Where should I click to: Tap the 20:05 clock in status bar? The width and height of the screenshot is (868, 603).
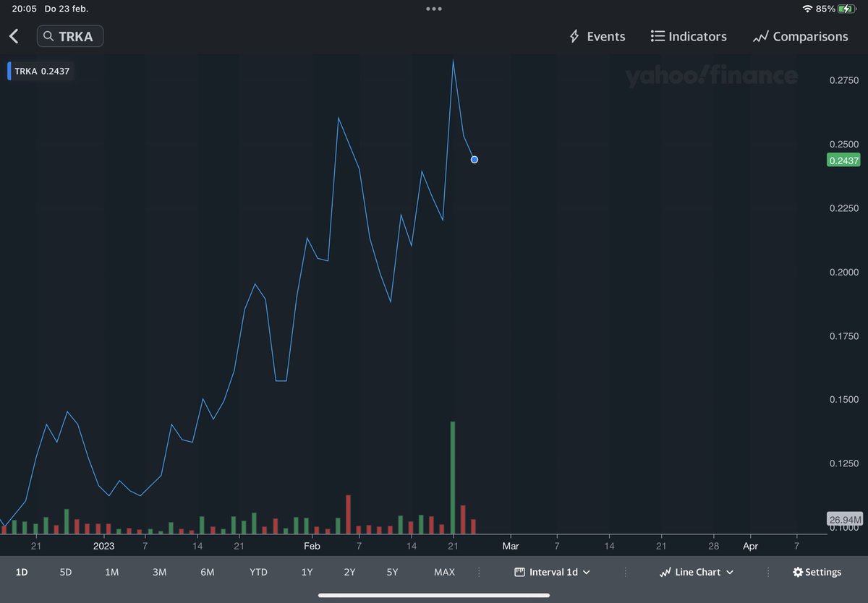pos(24,9)
